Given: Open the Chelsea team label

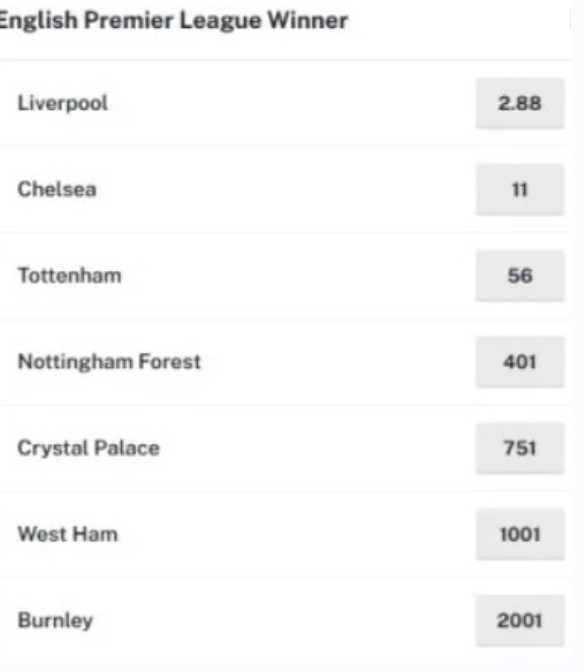Looking at the screenshot, I should pyautogui.click(x=57, y=189).
